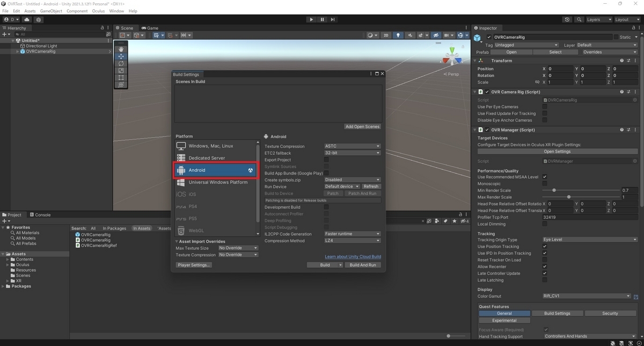This screenshot has width=644, height=346.
Task: Click Player Settings button
Action: [194, 265]
